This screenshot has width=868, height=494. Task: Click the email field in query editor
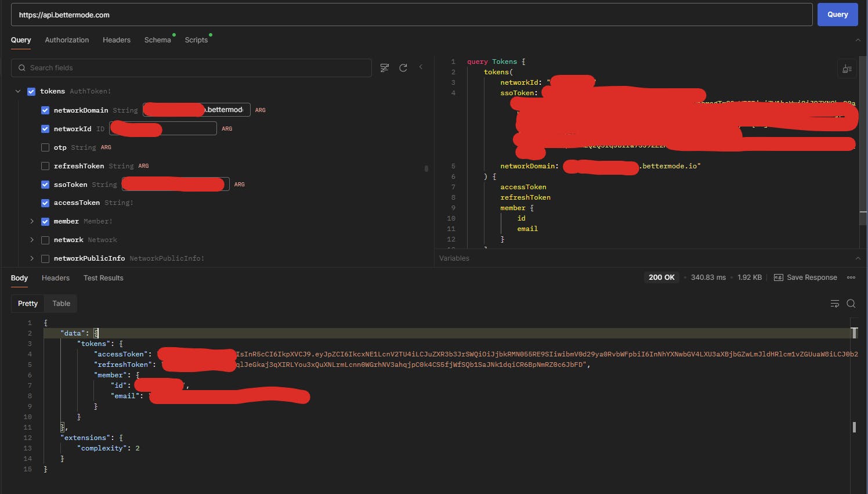(x=527, y=229)
